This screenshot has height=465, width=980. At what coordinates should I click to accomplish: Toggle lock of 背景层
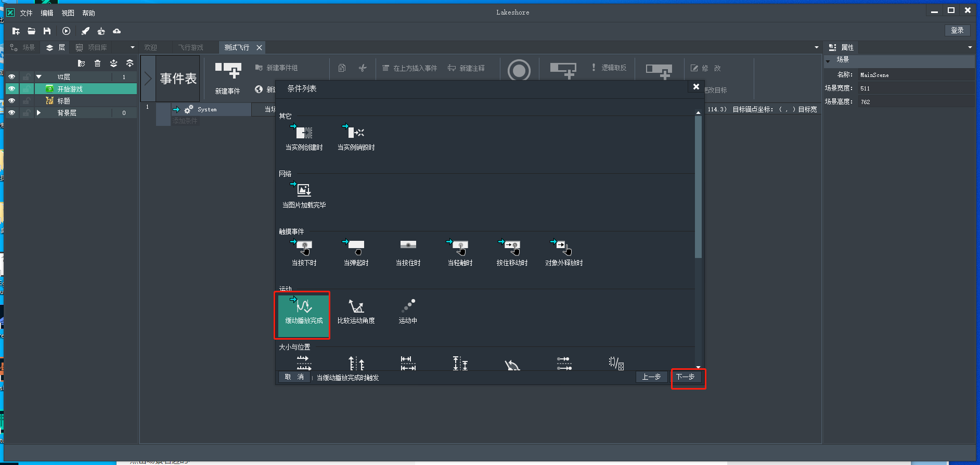pyautogui.click(x=26, y=113)
